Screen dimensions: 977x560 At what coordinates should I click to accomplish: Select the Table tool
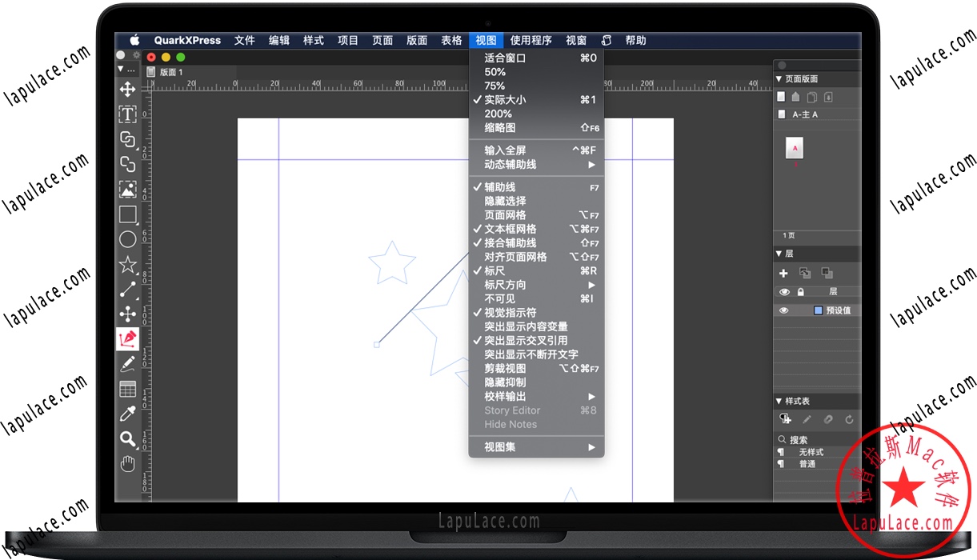127,390
